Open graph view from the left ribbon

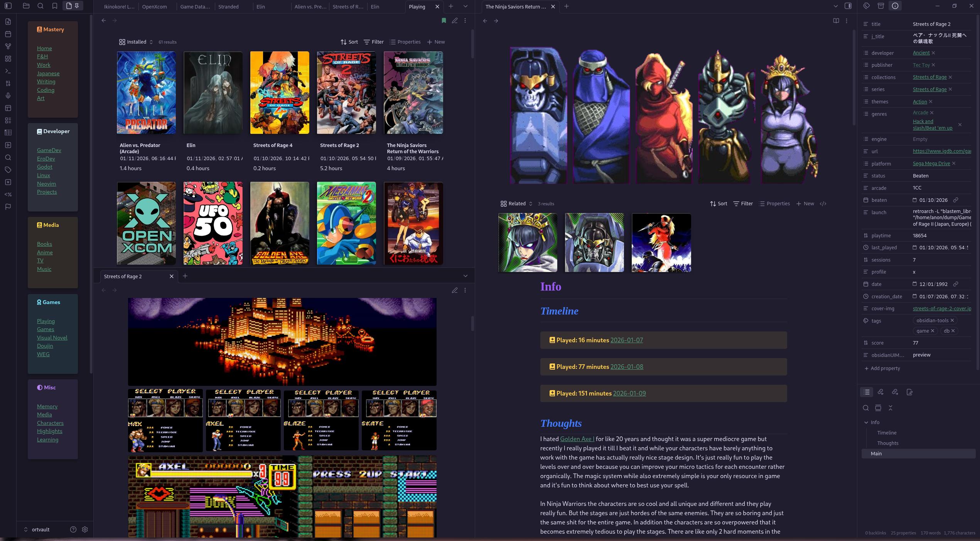[8, 46]
